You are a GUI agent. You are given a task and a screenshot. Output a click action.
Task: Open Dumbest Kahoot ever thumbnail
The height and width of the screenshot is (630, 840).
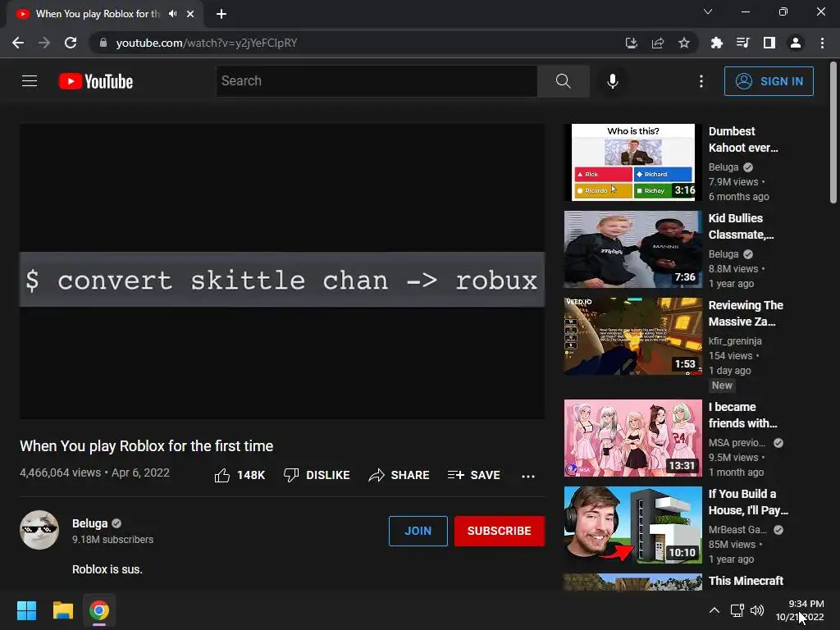(x=632, y=162)
